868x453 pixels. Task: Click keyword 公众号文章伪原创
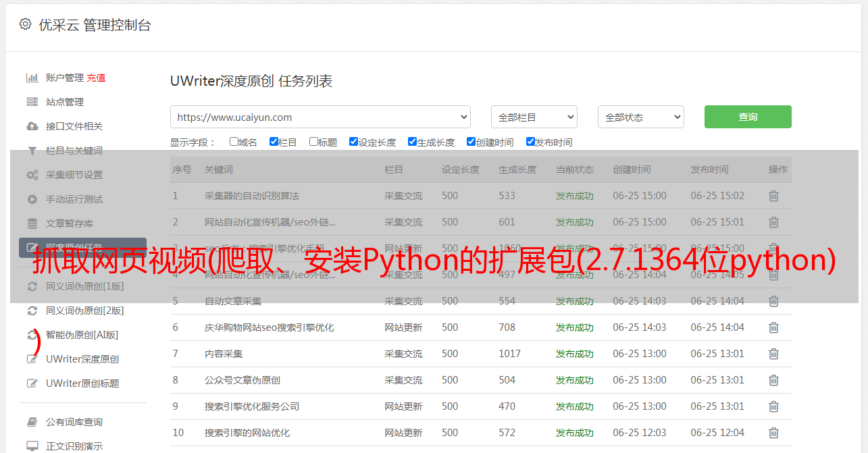pyautogui.click(x=242, y=380)
